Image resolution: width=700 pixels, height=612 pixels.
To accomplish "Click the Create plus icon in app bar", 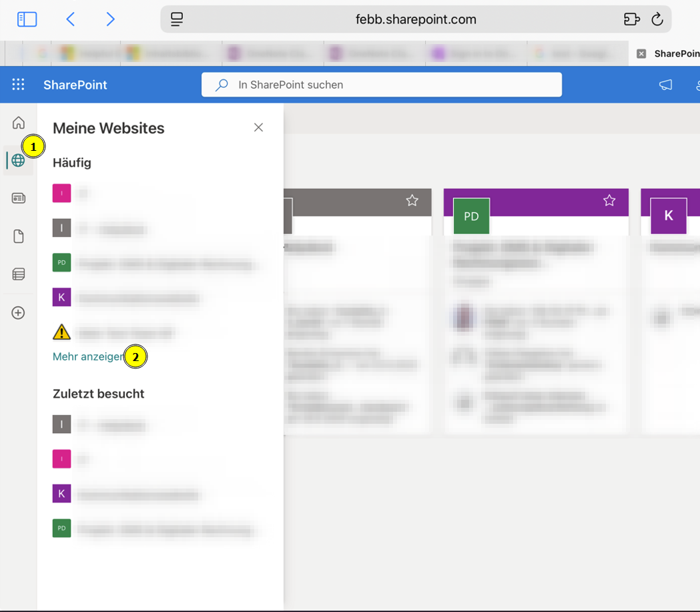I will (18, 313).
